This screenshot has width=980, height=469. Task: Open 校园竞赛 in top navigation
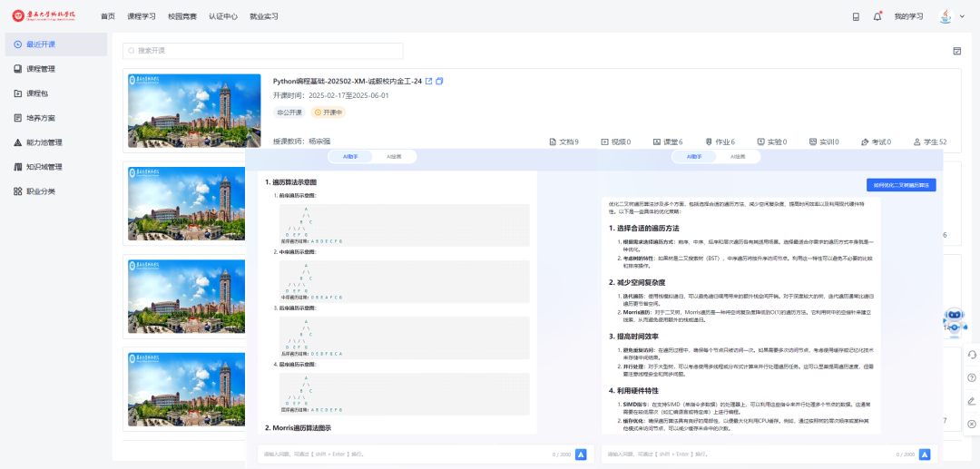tap(182, 17)
